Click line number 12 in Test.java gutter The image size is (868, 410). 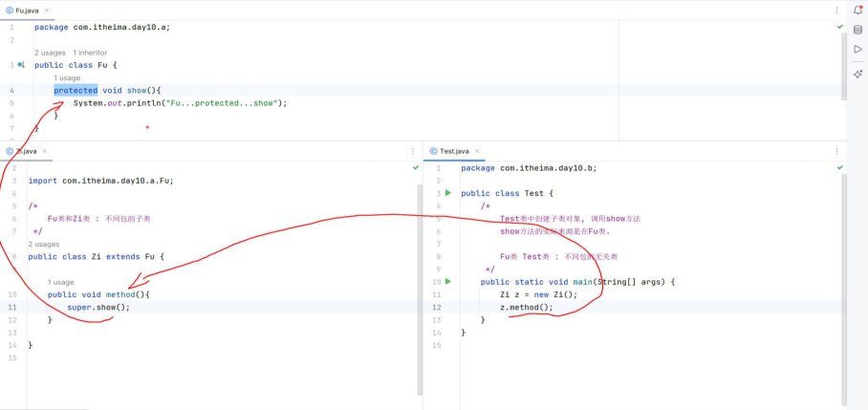click(x=437, y=308)
